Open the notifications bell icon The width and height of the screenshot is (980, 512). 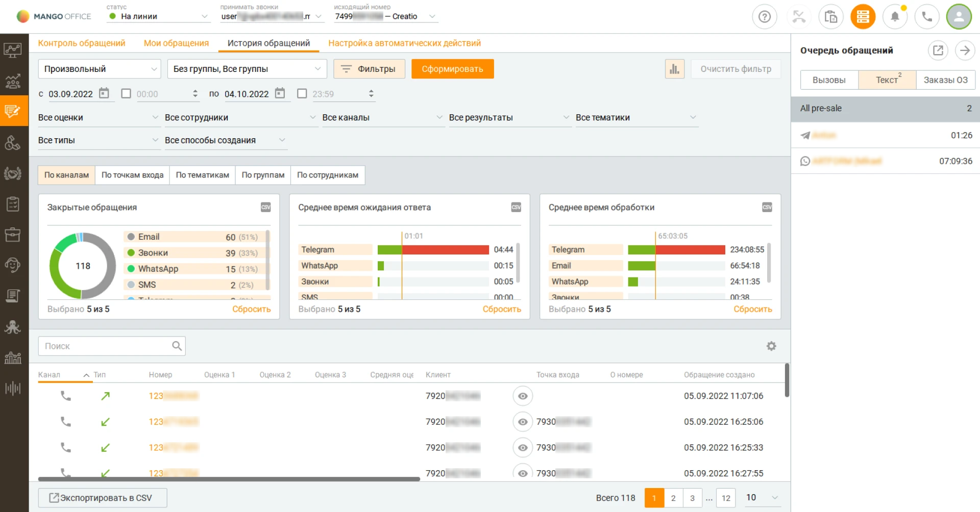coord(895,17)
